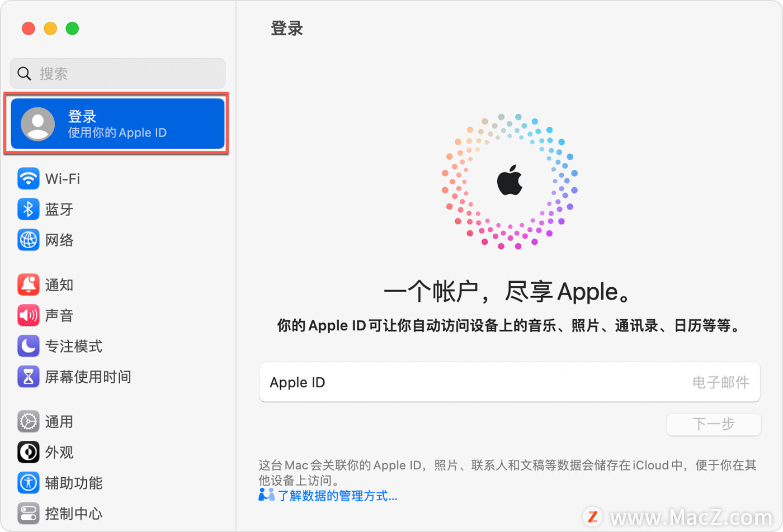Select the Accessibility (辅助功能) icon

pyautogui.click(x=29, y=483)
